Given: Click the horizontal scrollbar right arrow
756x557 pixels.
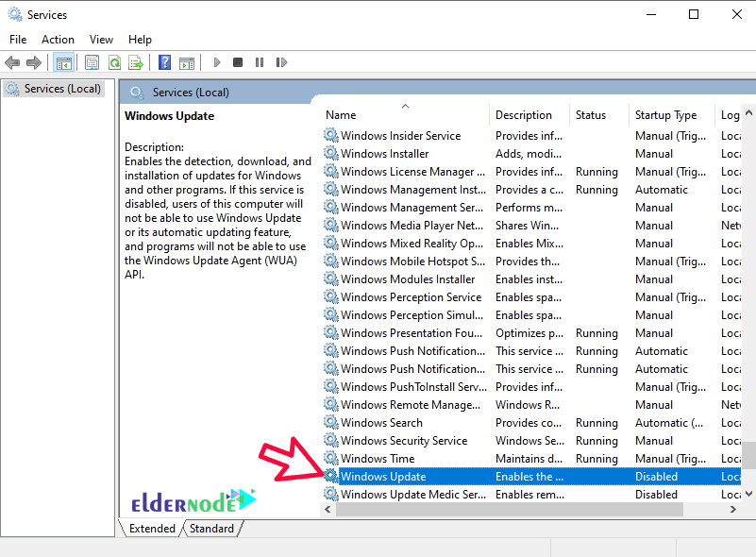Looking at the screenshot, I should (x=734, y=509).
